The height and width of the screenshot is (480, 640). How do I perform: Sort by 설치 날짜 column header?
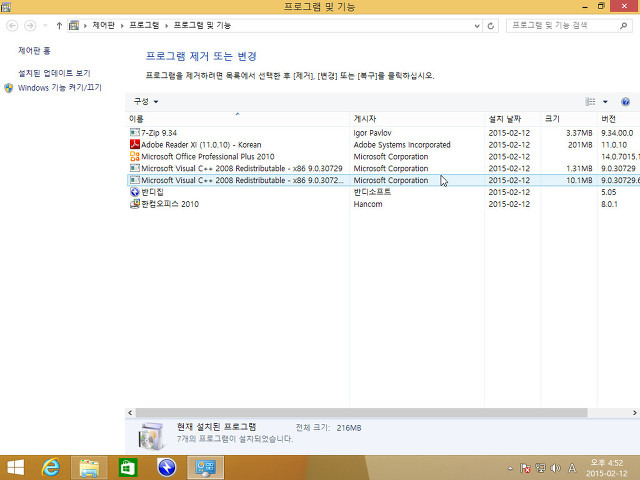[x=513, y=119]
